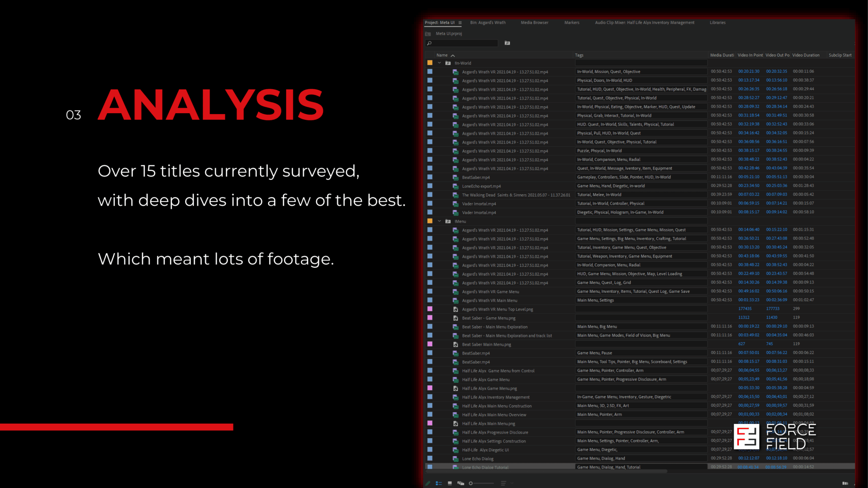868x488 pixels.
Task: Click tags cell 'Game Menu, Quest, Log, Grid'
Action: coord(641,283)
